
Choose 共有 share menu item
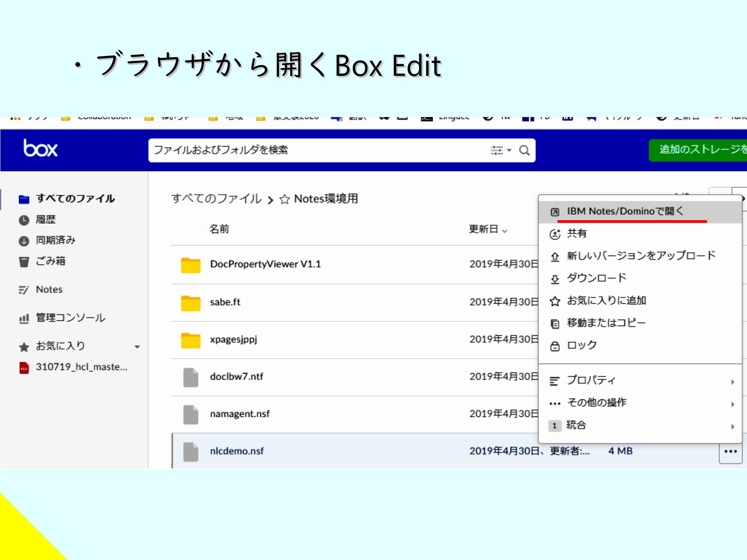coord(640,234)
